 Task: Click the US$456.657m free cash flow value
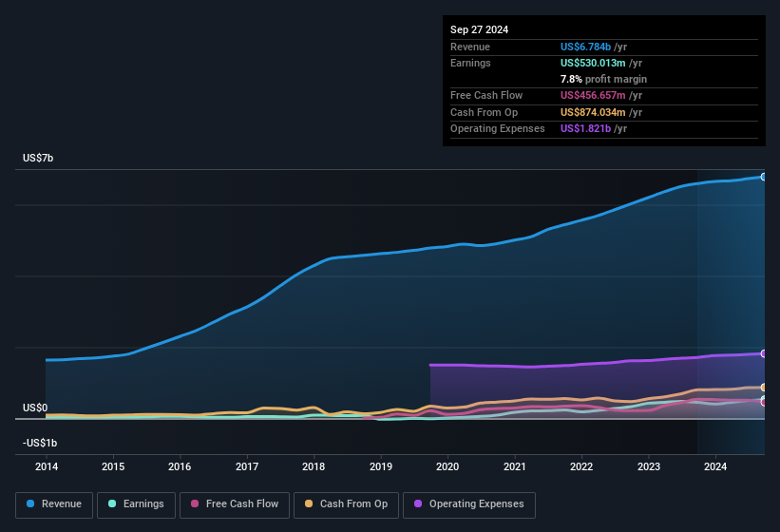click(593, 95)
